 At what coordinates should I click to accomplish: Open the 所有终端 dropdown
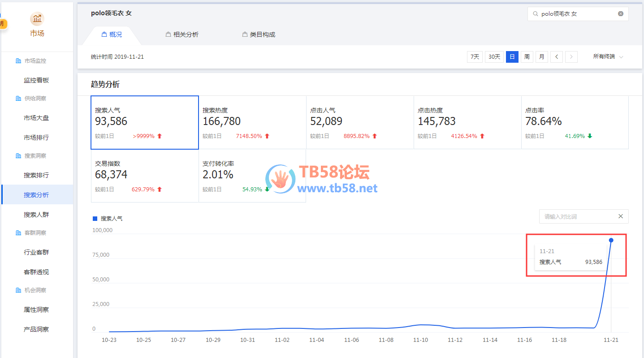point(608,57)
